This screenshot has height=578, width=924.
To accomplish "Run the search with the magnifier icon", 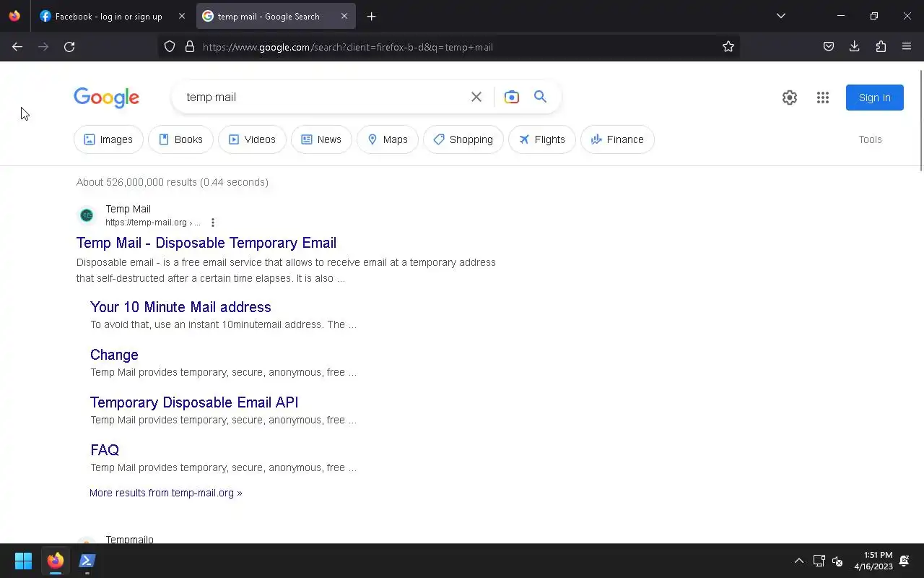I will (540, 97).
